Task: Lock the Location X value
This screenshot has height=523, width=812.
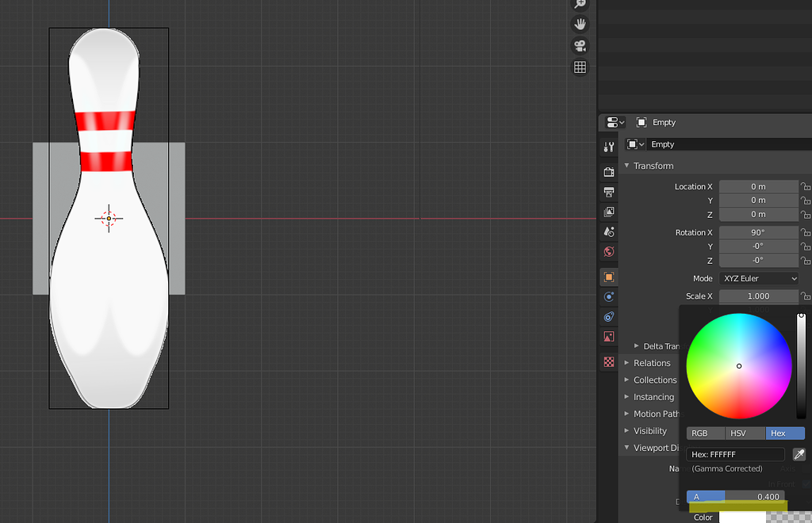Action: click(806, 186)
